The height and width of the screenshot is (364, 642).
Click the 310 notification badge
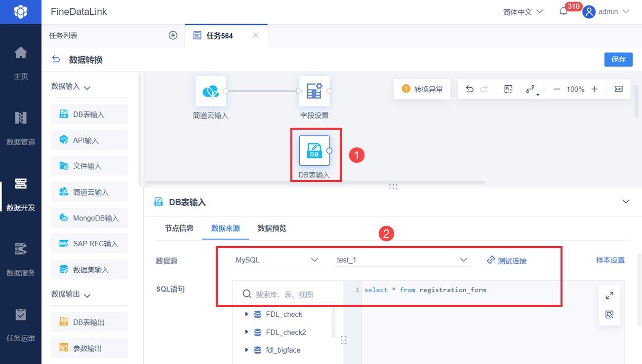[x=573, y=6]
